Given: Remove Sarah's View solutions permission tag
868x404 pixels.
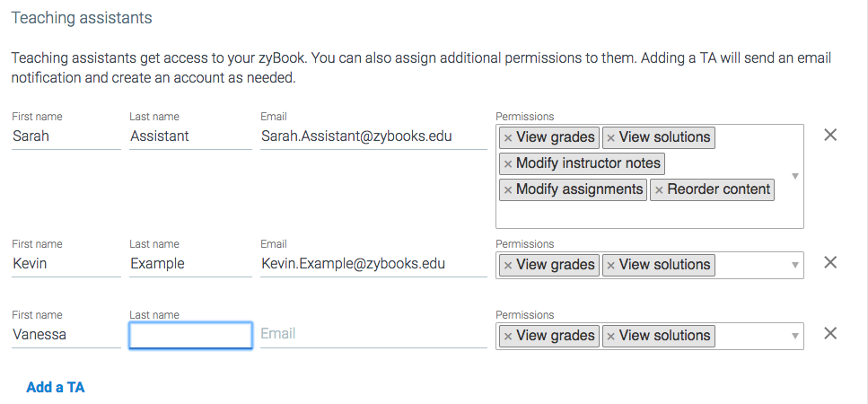Looking at the screenshot, I should coord(611,137).
